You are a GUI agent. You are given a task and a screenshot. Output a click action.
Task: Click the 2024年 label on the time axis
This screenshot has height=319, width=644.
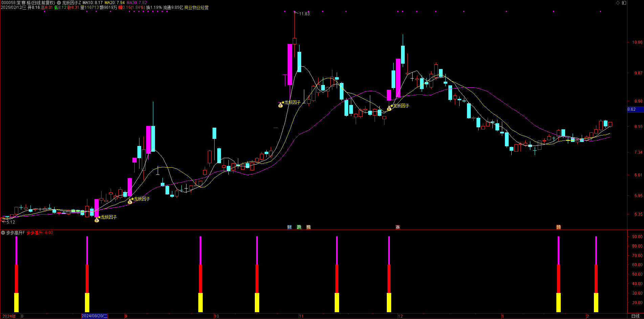[9, 316]
